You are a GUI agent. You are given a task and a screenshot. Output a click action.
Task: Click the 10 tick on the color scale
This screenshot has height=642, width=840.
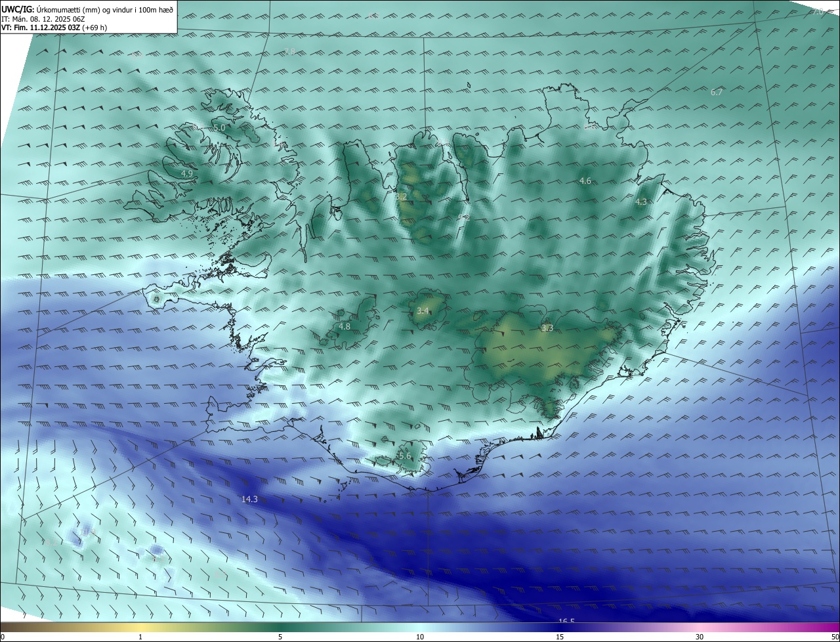pos(420,637)
